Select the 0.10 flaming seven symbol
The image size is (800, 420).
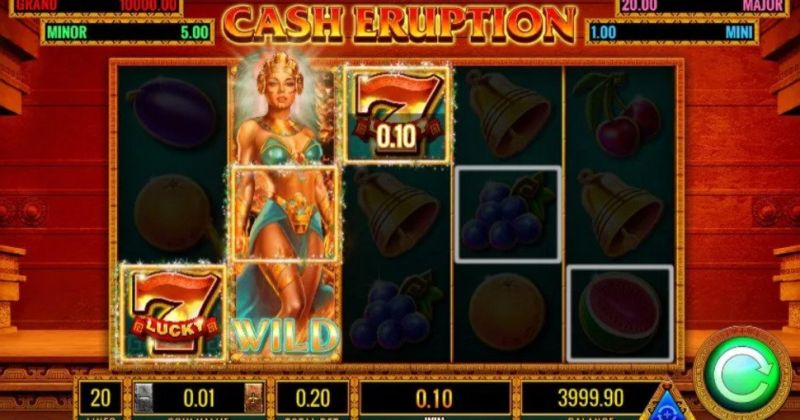coord(396,114)
